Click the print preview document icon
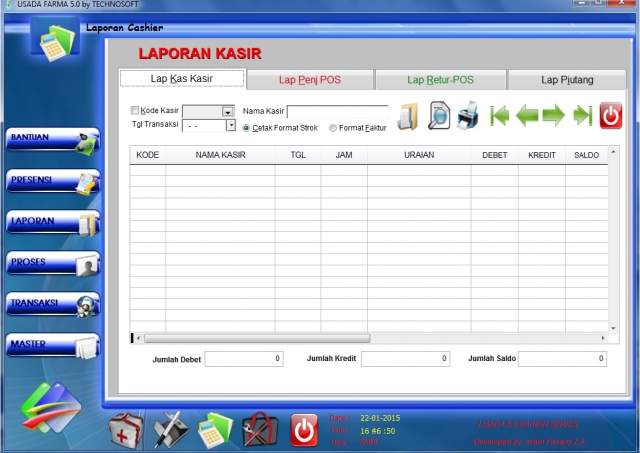Screen dimensions: 640x453 point(438,117)
